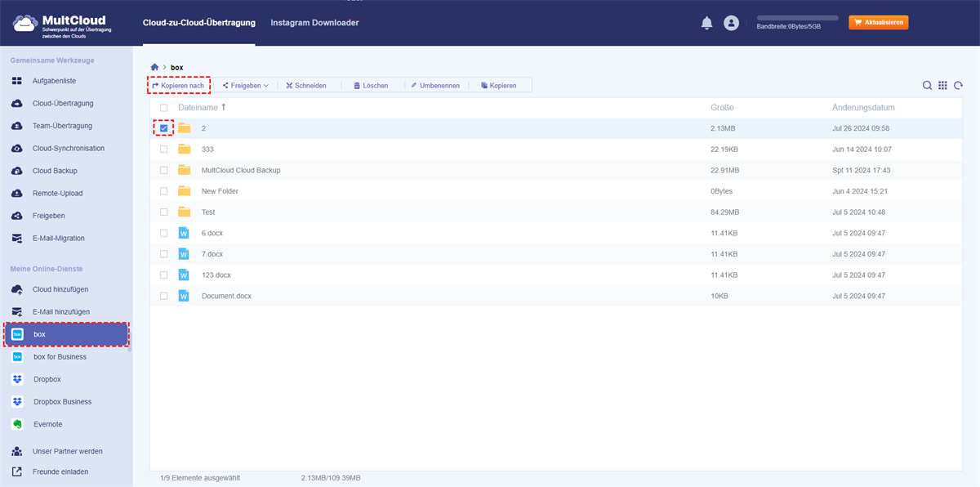Click Kopieren nach button
980x487 pixels.
(178, 85)
